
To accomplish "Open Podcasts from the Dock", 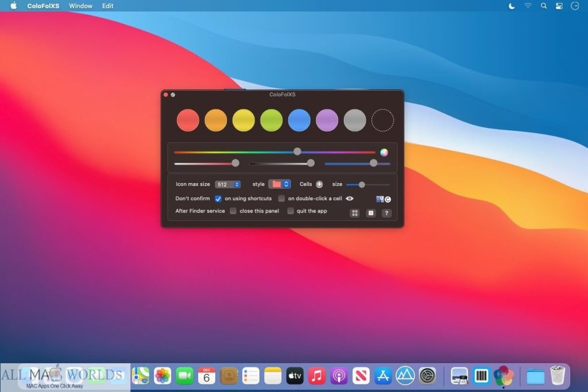I will point(339,376).
